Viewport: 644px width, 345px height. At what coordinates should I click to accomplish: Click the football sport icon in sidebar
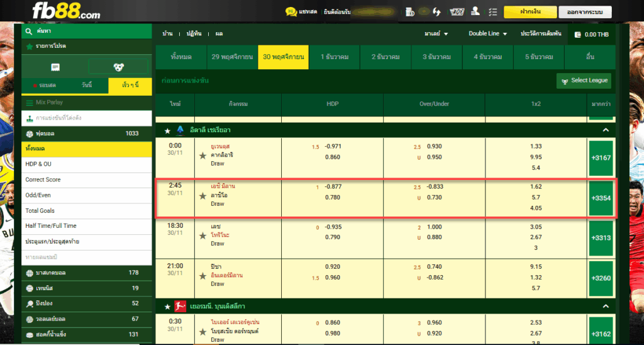(29, 133)
